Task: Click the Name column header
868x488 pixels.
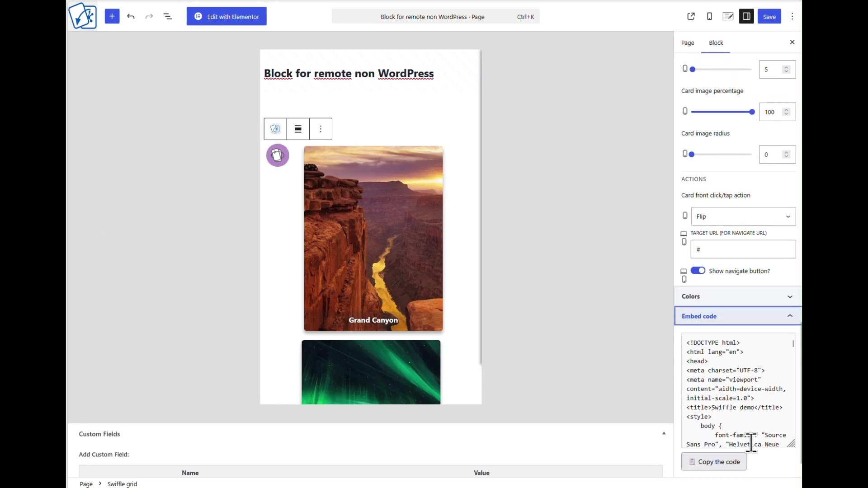Action: tap(190, 473)
